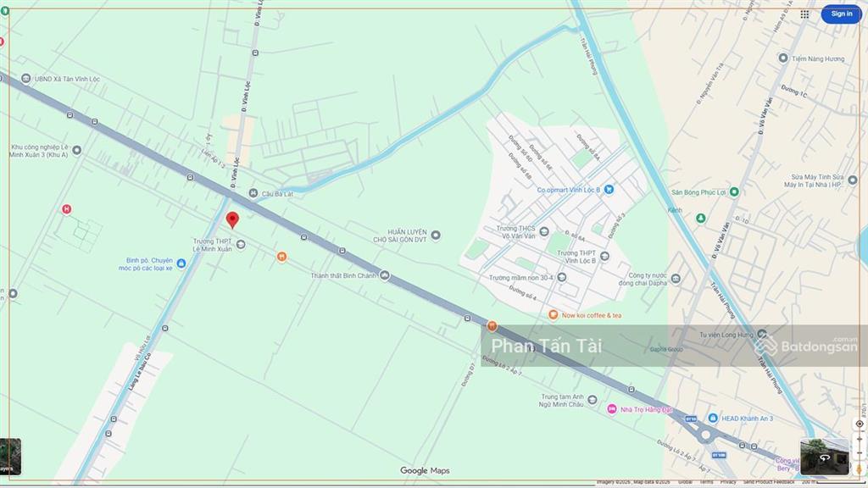
Task: Open the Street View photo thumbnail
Action: click(x=824, y=457)
